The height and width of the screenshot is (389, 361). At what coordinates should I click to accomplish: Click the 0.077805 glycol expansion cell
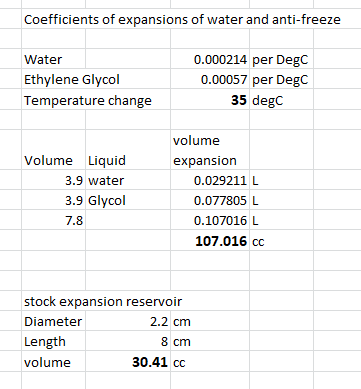pyautogui.click(x=210, y=200)
